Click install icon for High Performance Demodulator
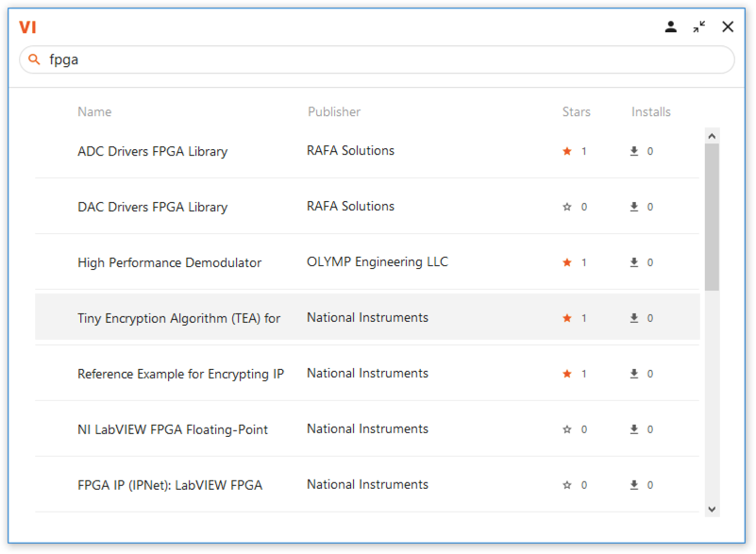Screen dimensions: 756x554 click(634, 262)
